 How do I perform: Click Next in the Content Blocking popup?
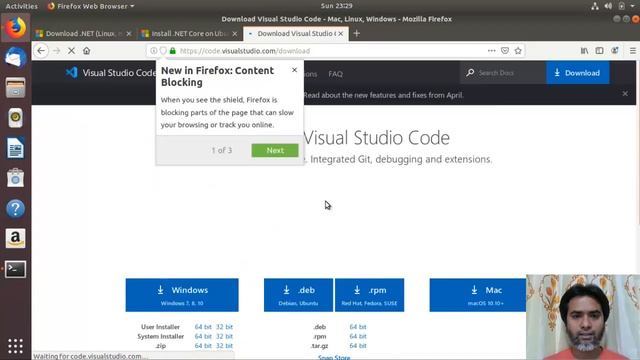tap(275, 150)
